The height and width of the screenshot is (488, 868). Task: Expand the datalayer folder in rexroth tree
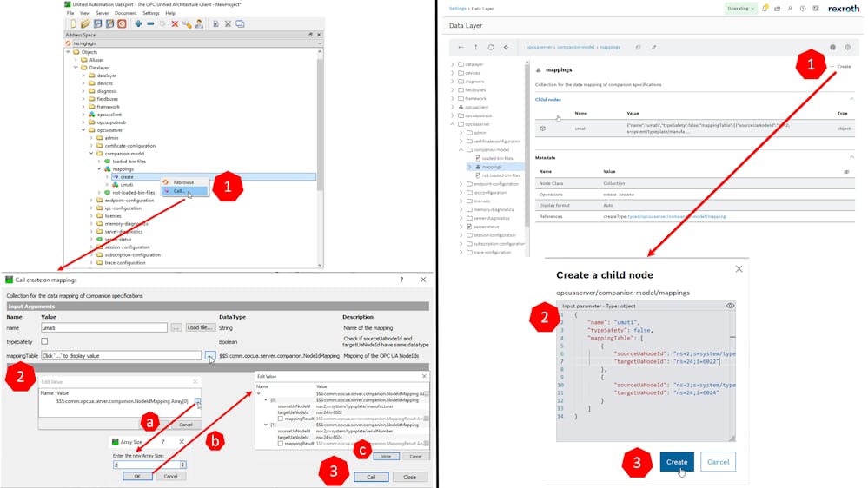(x=453, y=64)
